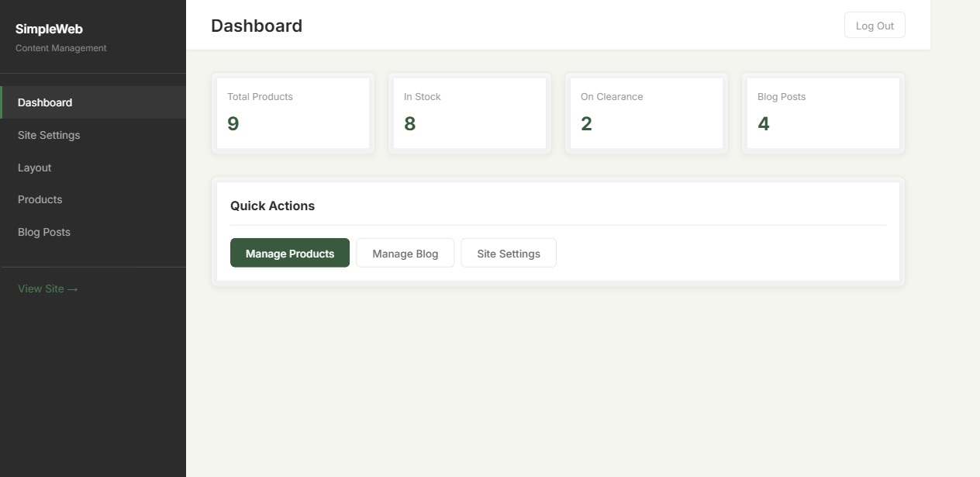This screenshot has width=980, height=477.
Task: Click the On Clearance stat card
Action: (x=647, y=113)
